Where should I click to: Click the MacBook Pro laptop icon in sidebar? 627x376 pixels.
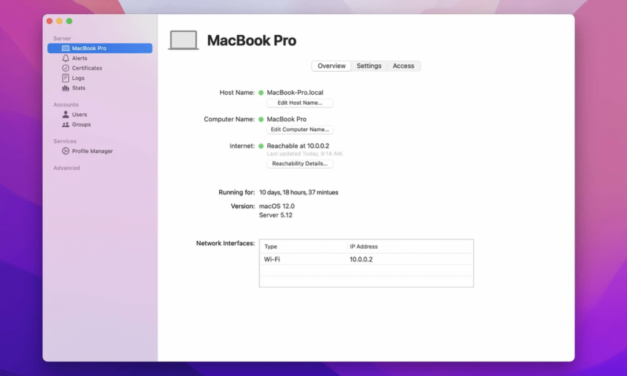pyautogui.click(x=66, y=48)
